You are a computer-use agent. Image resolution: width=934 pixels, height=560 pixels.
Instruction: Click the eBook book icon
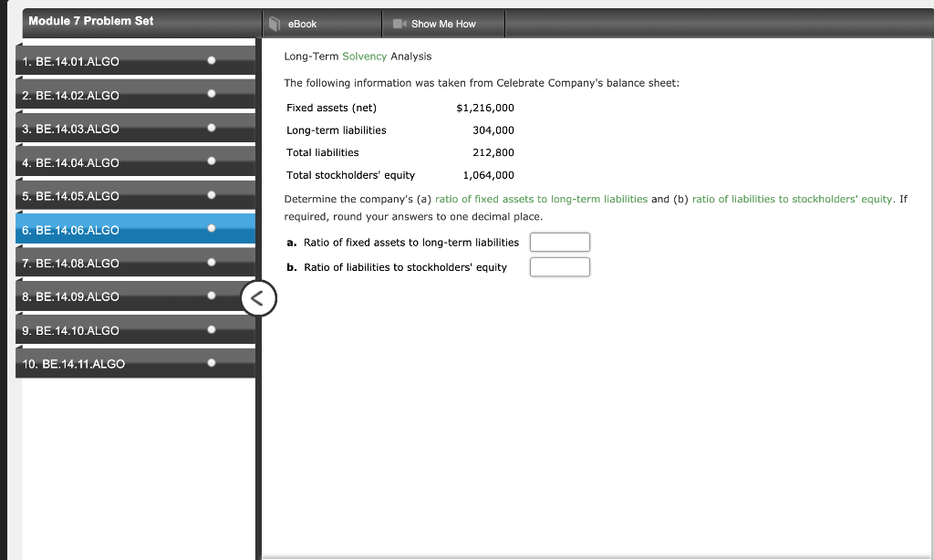point(276,24)
